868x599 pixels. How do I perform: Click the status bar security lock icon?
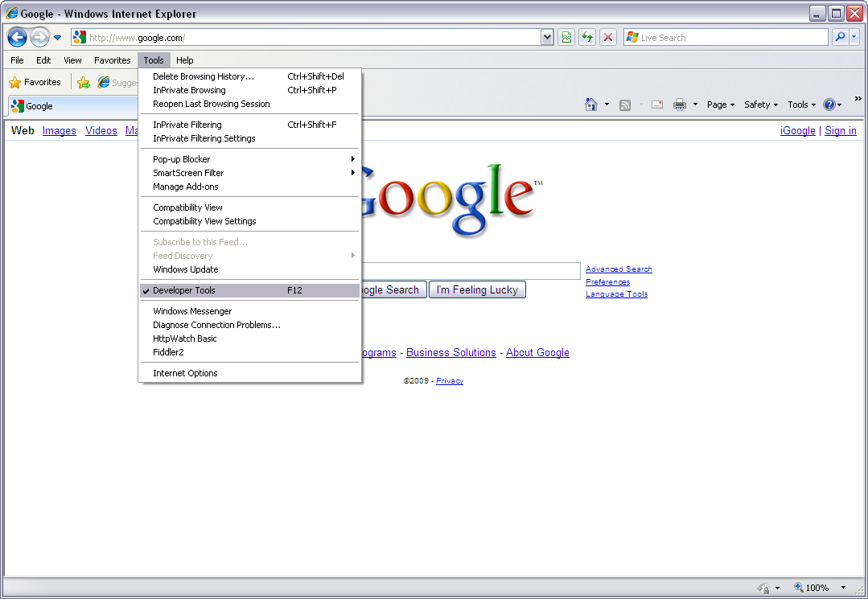764,588
